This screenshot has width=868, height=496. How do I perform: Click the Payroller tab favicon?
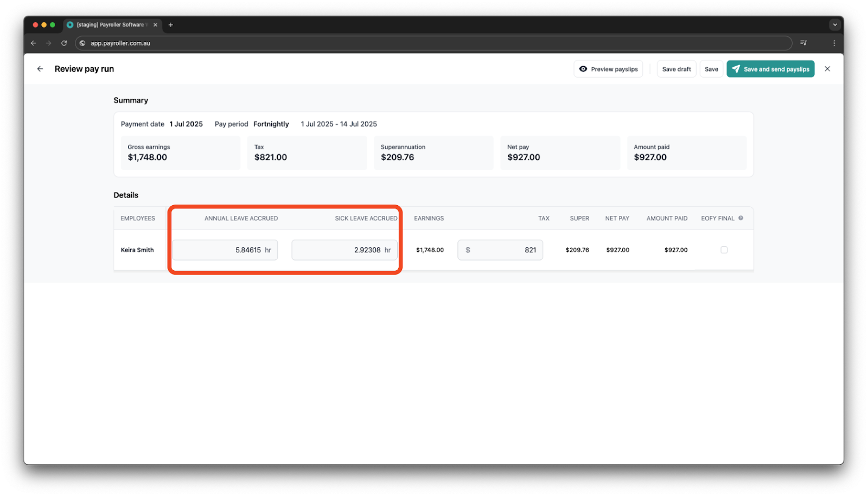pyautogui.click(x=70, y=24)
